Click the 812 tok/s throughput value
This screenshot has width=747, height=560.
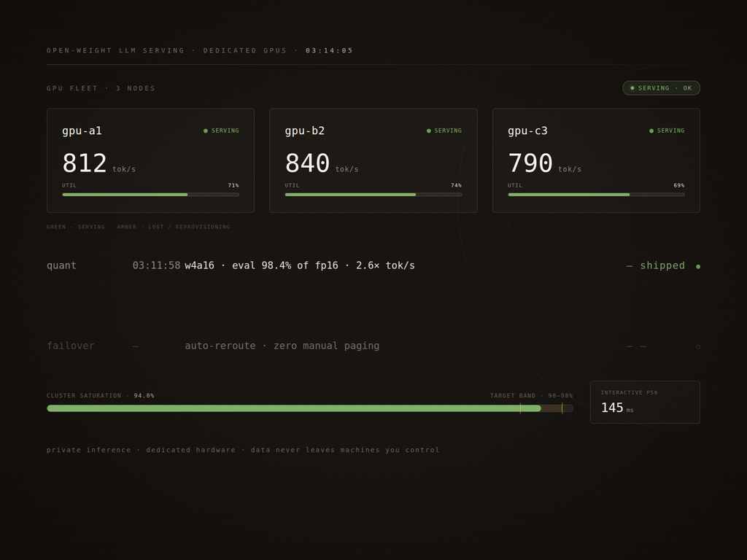click(x=98, y=163)
